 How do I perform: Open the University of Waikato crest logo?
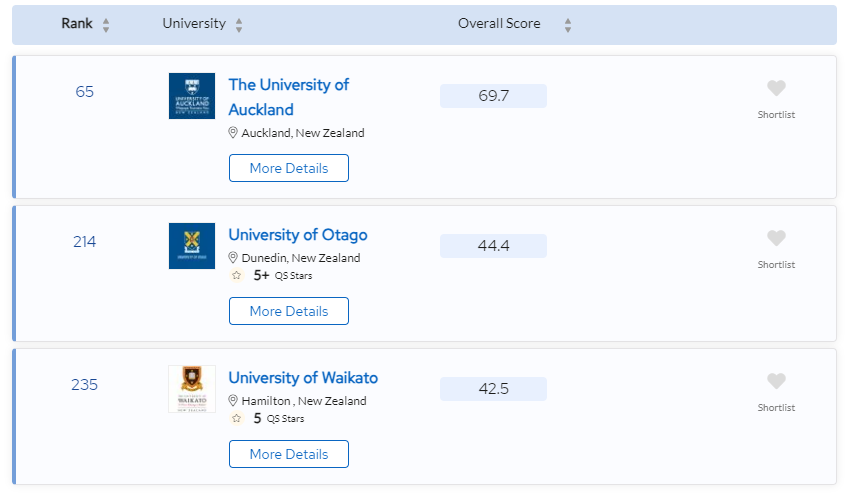pos(192,389)
